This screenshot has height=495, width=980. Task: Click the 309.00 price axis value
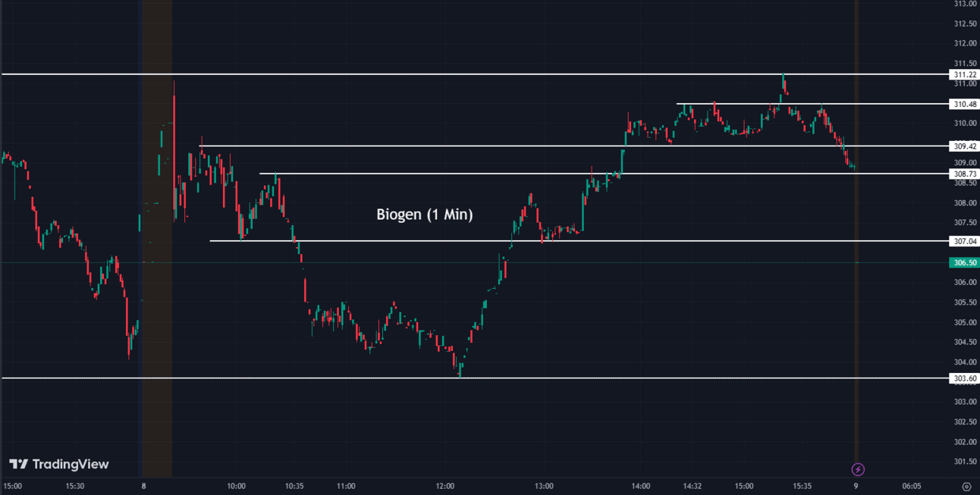[964, 162]
